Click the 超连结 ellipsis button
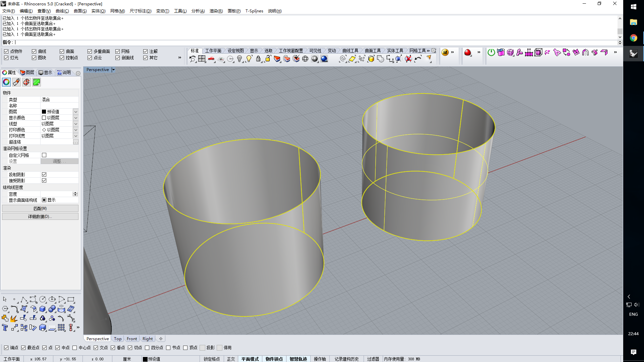Screen dimensions: 644x362 (x=76, y=142)
